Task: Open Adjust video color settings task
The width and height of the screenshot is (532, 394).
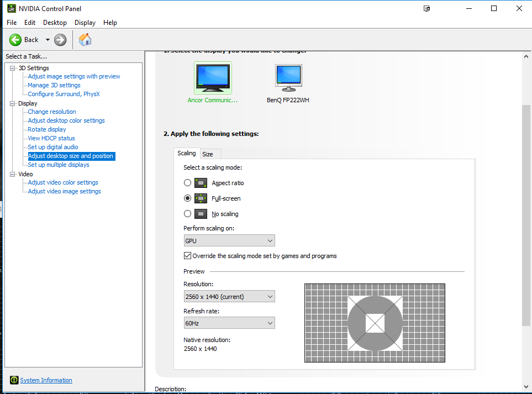Action: tap(63, 182)
